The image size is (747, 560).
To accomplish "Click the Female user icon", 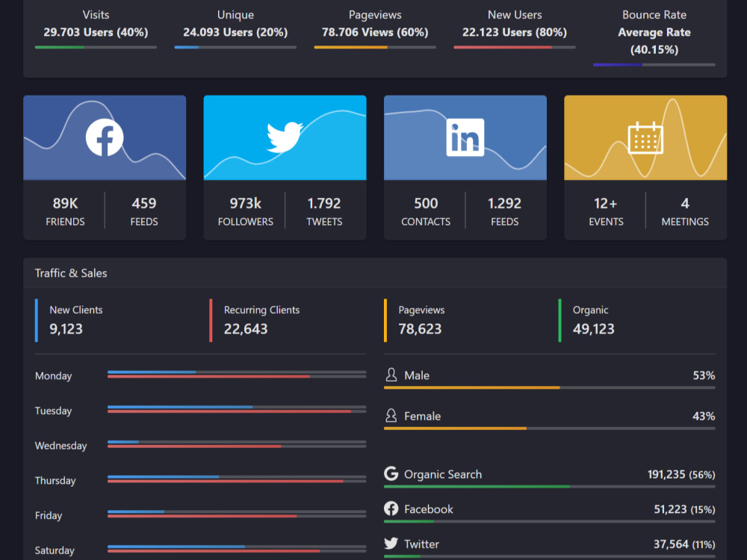I will [391, 416].
